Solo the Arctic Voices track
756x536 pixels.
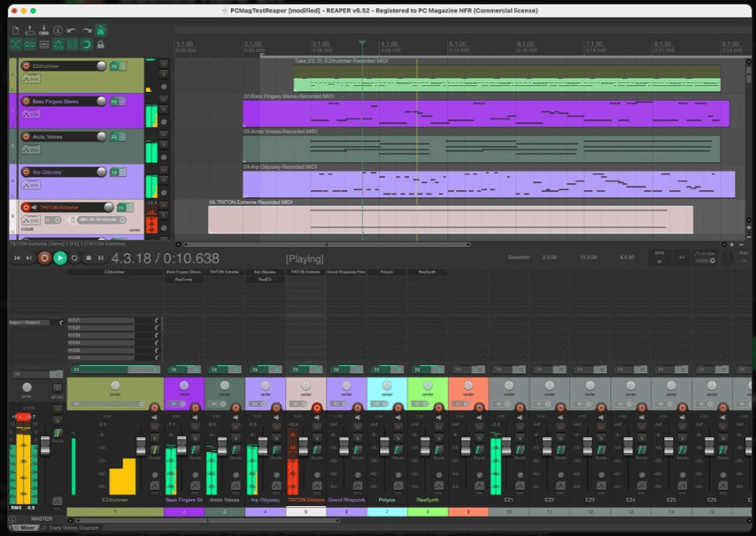pos(164,145)
